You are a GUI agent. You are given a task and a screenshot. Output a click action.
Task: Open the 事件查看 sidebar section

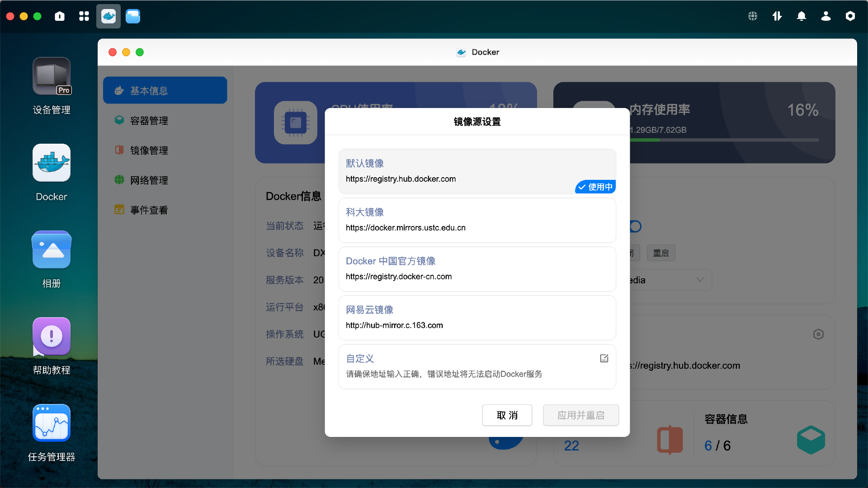coord(149,210)
